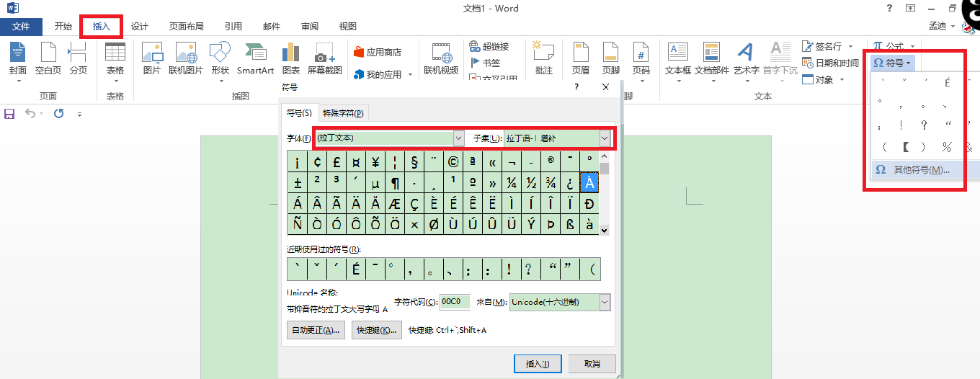Open the 符号 symbol dropdown in ribbon
Screen dimensions: 980x379
click(x=892, y=63)
